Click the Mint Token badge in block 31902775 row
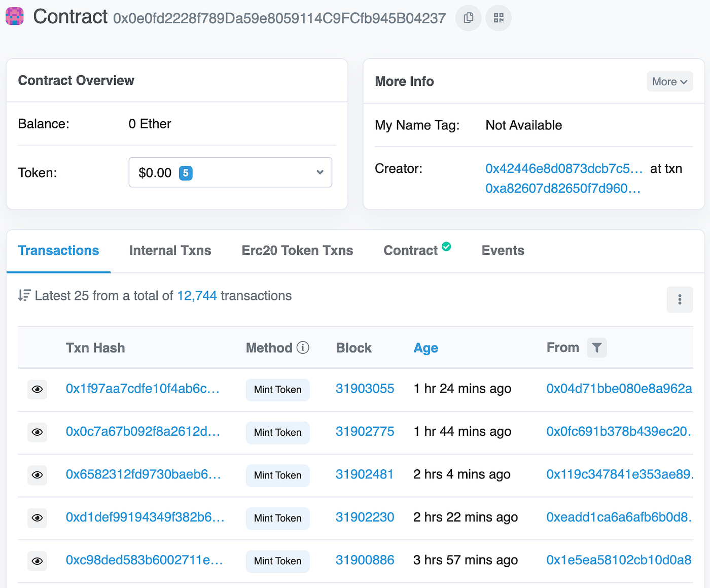 (x=277, y=433)
